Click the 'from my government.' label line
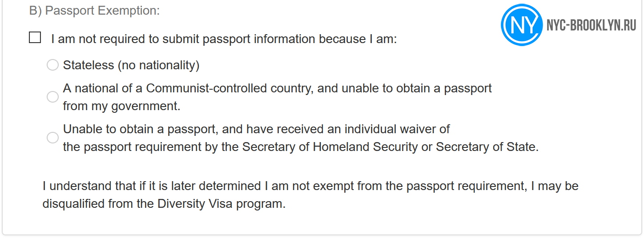 click(x=121, y=106)
